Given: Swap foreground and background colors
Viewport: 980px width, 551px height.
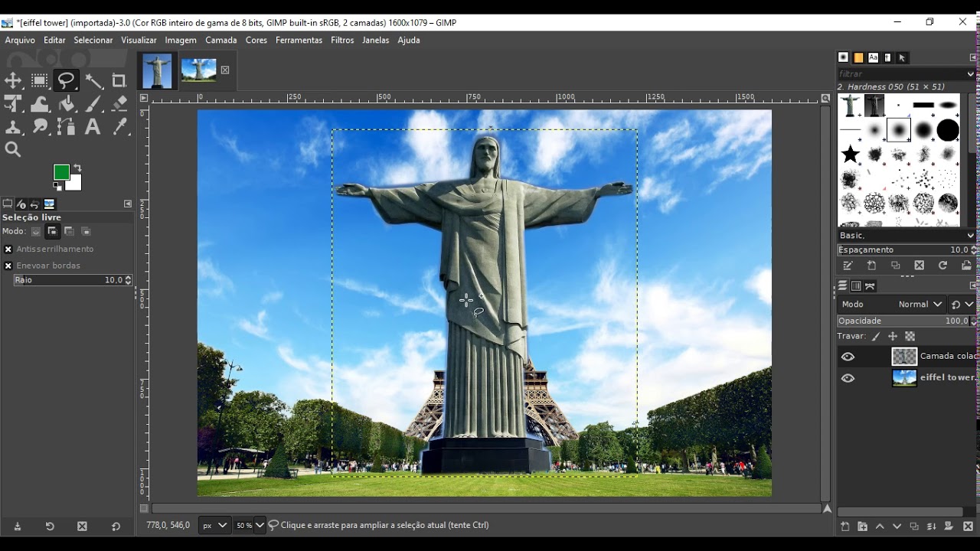Looking at the screenshot, I should (77, 168).
